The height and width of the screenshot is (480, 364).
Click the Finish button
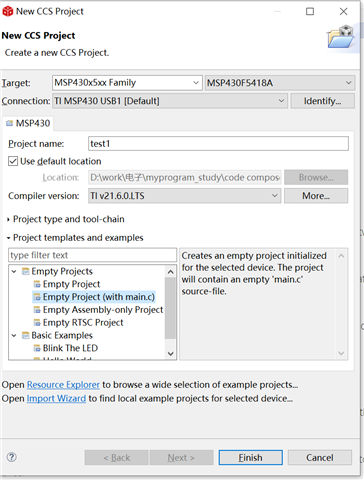pos(250,458)
